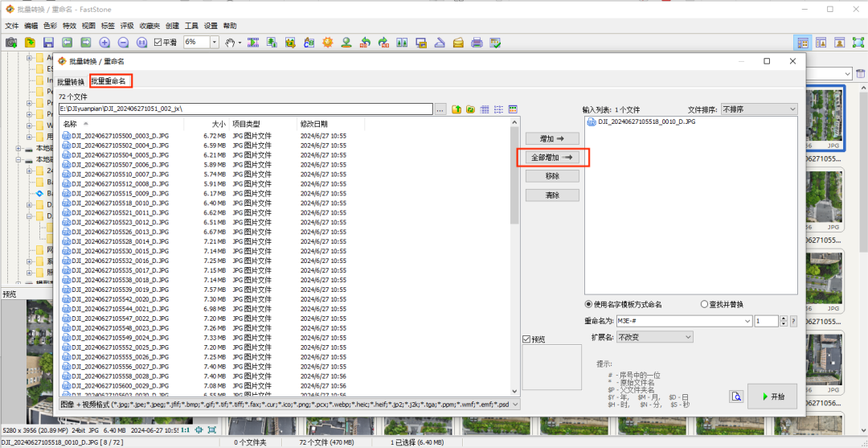Open the 特效 menu
Screen dimensions: 868x448
coord(69,26)
